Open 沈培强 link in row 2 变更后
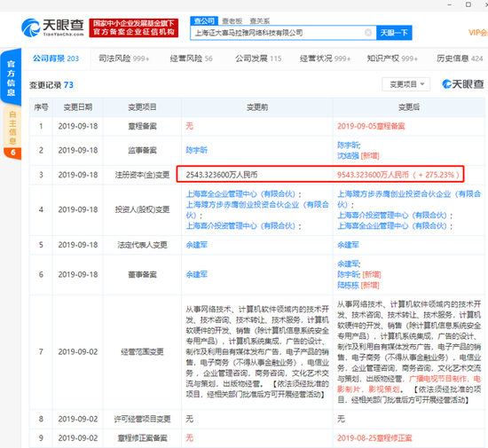 pos(348,155)
